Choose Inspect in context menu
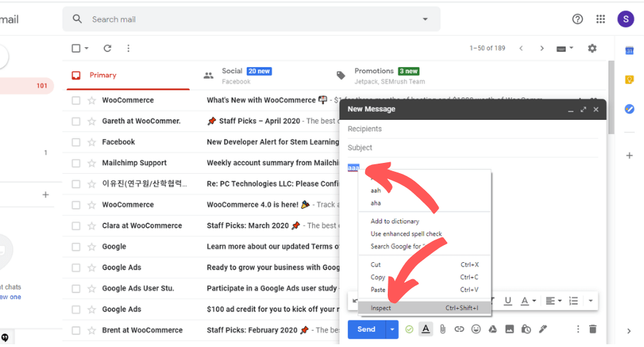Viewport: 644px width, 347px height. coord(425,308)
